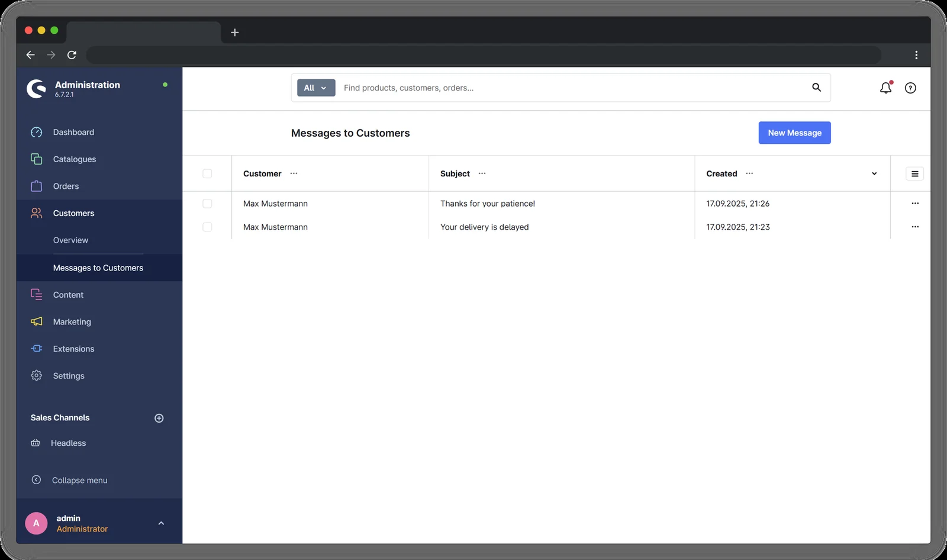The height and width of the screenshot is (560, 947).
Task: Click the Customers people icon
Action: tap(36, 213)
